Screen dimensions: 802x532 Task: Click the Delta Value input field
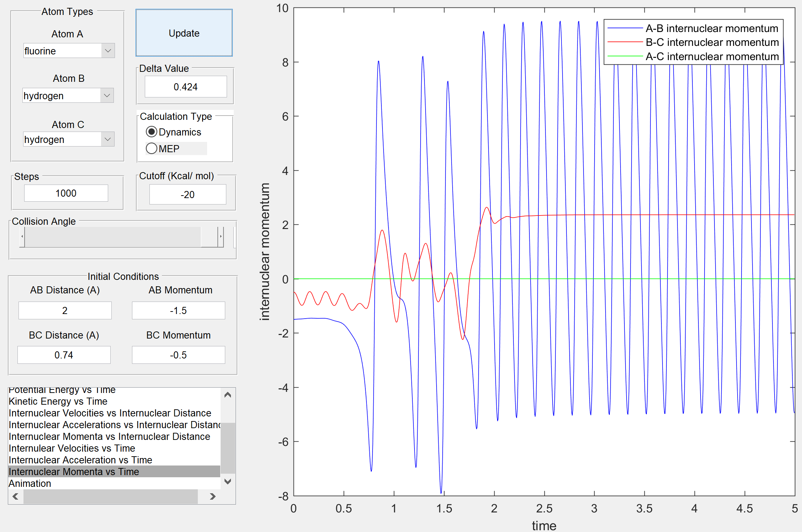click(x=185, y=87)
